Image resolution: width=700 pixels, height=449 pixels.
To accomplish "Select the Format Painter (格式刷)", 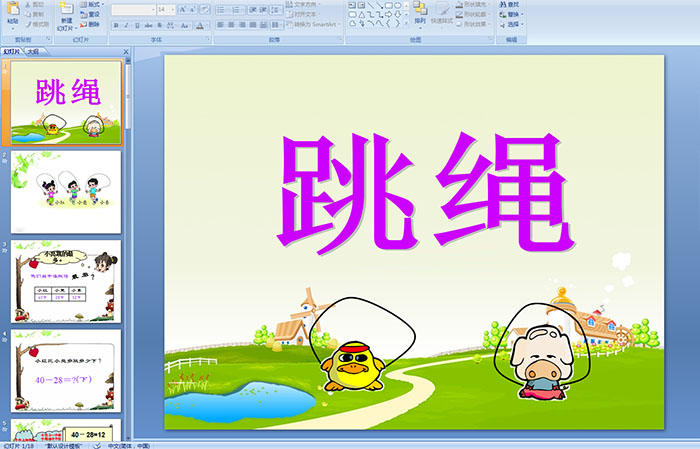I will 37,24.
